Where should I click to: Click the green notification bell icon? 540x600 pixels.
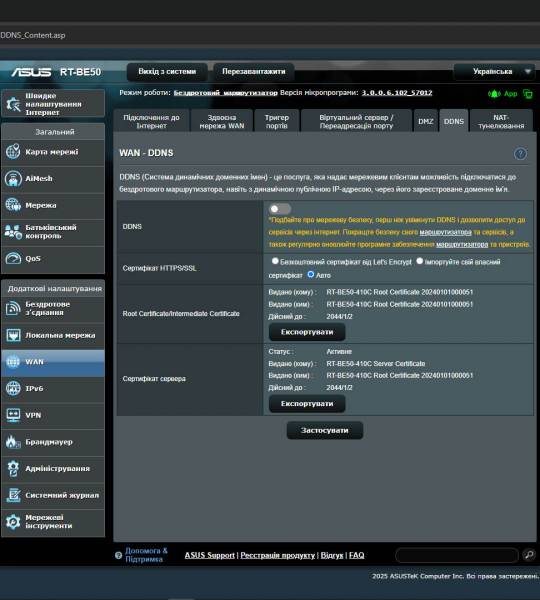(494, 94)
